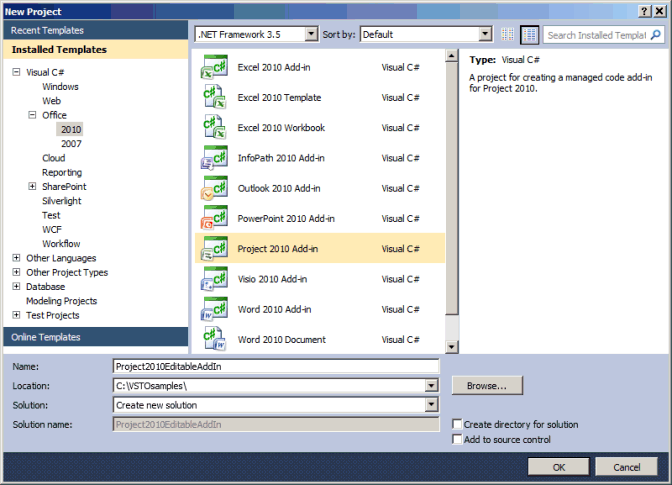Click the Location text field

tap(269, 386)
